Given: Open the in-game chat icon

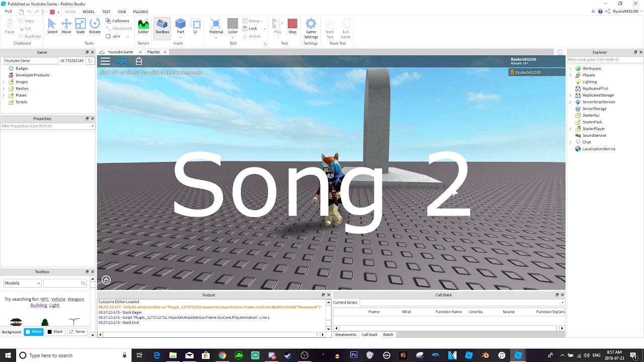Looking at the screenshot, I should 122,61.
